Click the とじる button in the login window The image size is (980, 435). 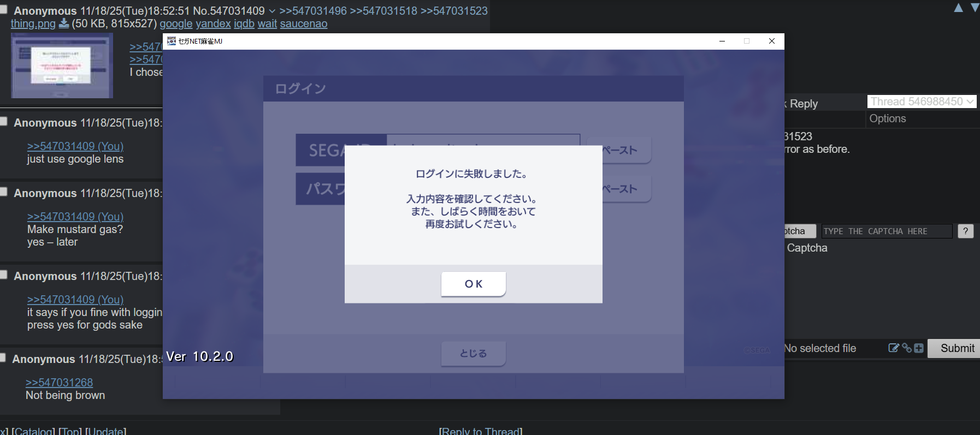tap(473, 354)
